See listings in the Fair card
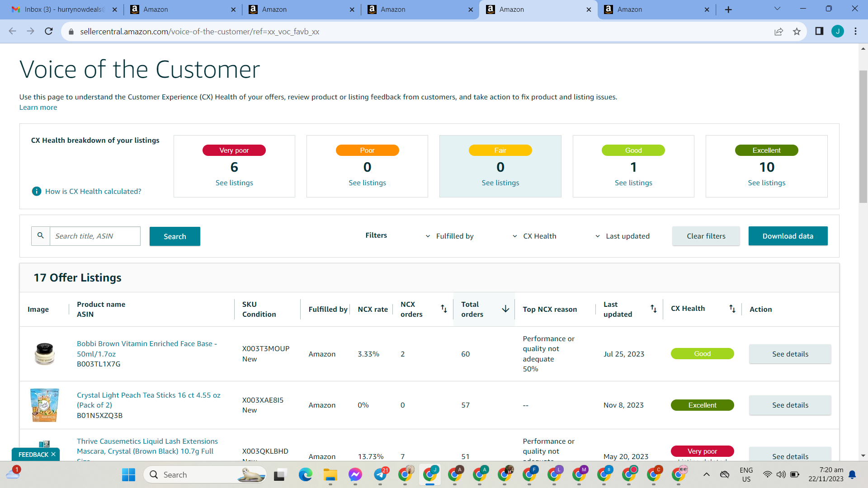This screenshot has width=868, height=488. click(500, 183)
